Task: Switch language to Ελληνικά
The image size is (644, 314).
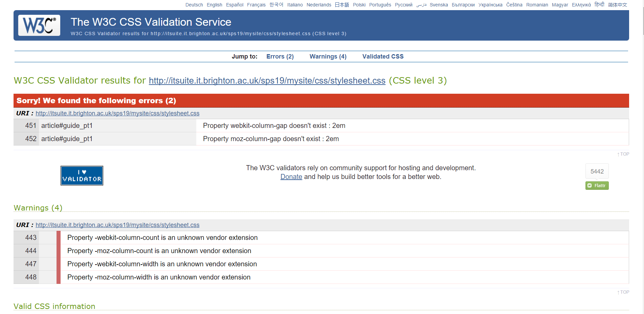Action: click(581, 5)
